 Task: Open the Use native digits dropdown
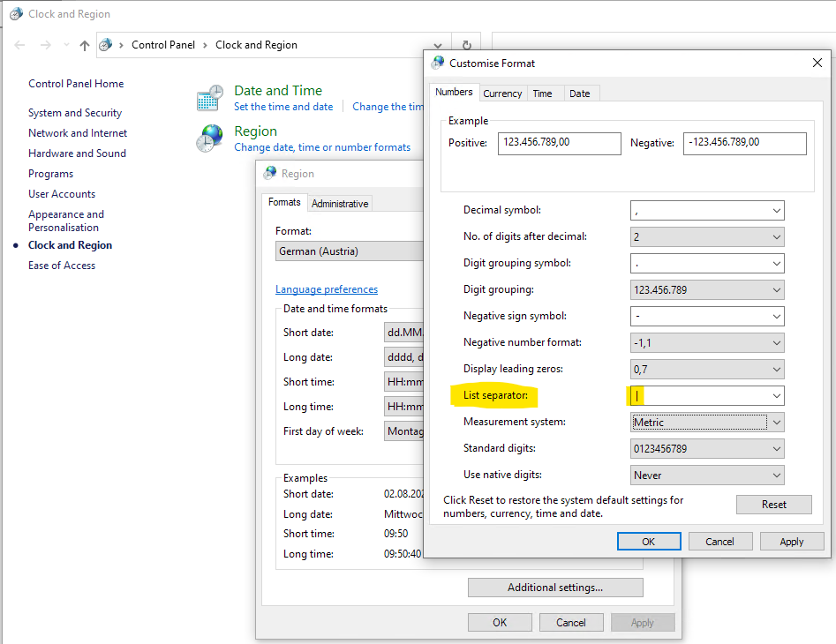point(776,476)
